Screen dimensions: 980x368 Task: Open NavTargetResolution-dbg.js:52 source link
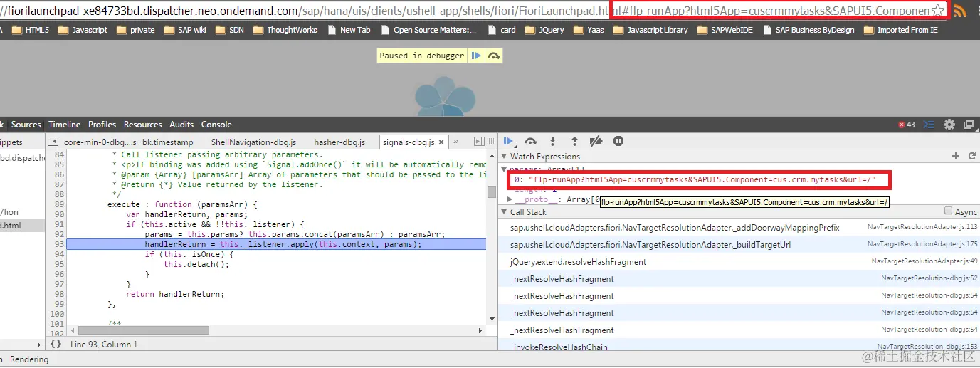(x=929, y=278)
